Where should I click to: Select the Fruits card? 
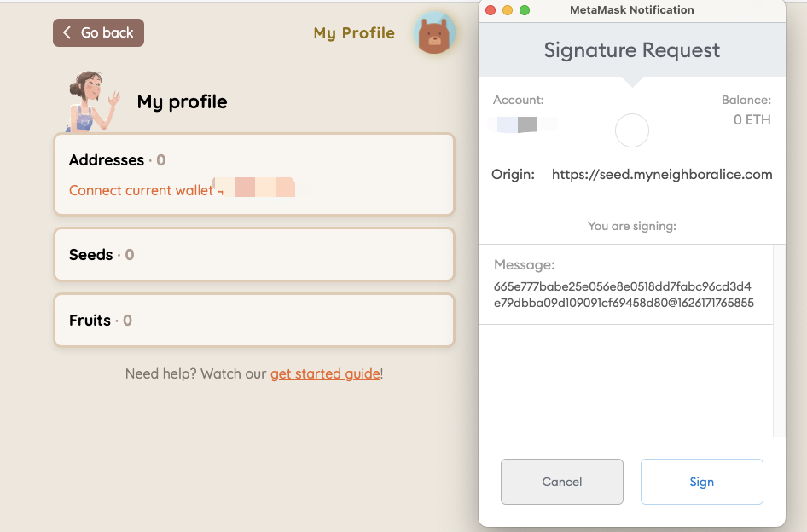click(254, 320)
